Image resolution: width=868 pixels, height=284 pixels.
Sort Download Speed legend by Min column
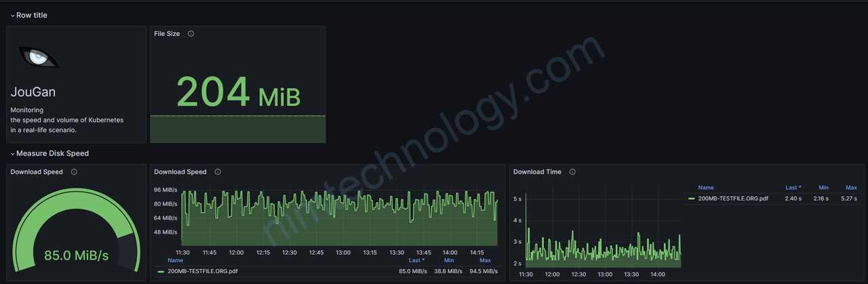pos(449,260)
